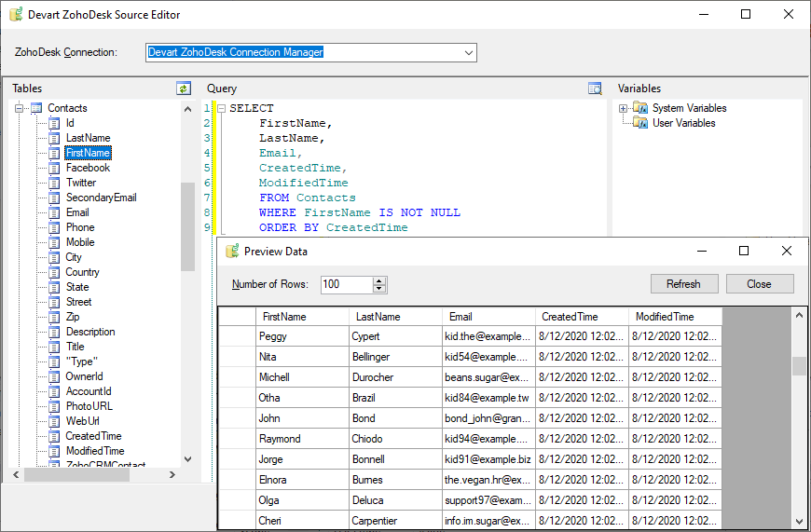Increase the Number of Rows stepper
The width and height of the screenshot is (811, 532).
[x=379, y=280]
